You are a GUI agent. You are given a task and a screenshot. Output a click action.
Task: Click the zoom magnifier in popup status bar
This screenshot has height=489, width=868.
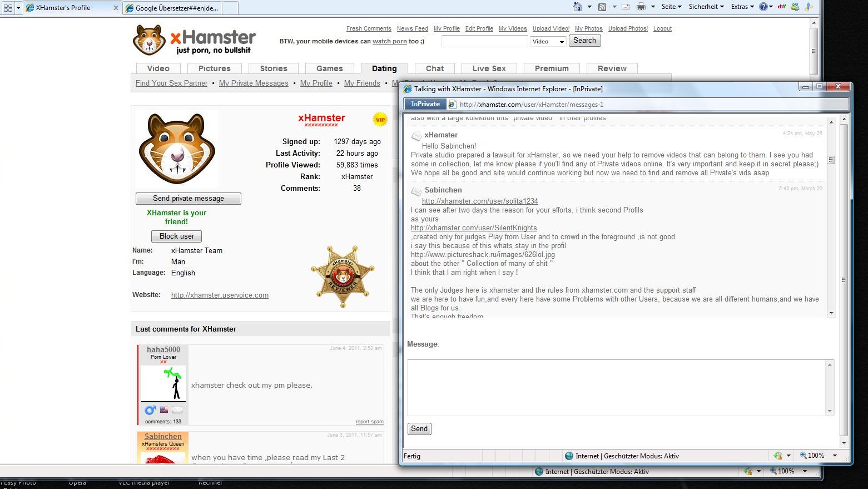pyautogui.click(x=803, y=456)
